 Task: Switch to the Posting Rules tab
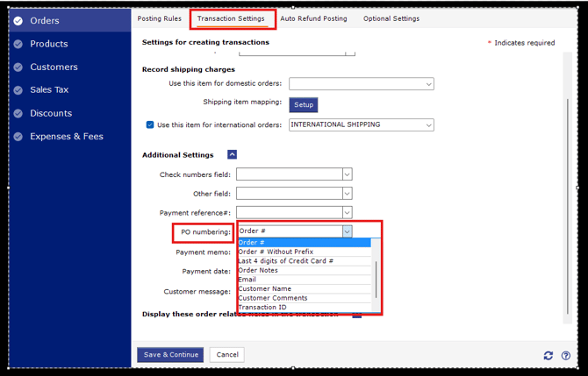tap(160, 18)
